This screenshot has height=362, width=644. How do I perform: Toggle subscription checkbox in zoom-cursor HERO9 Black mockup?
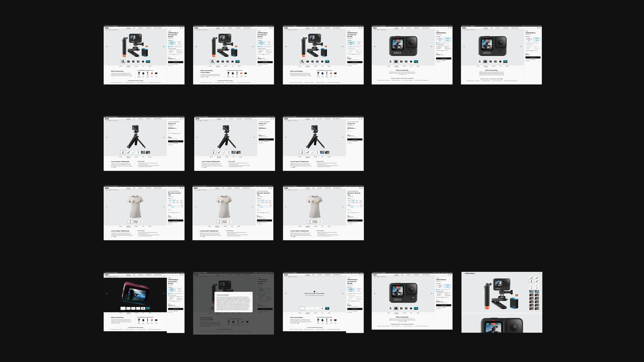click(437, 290)
